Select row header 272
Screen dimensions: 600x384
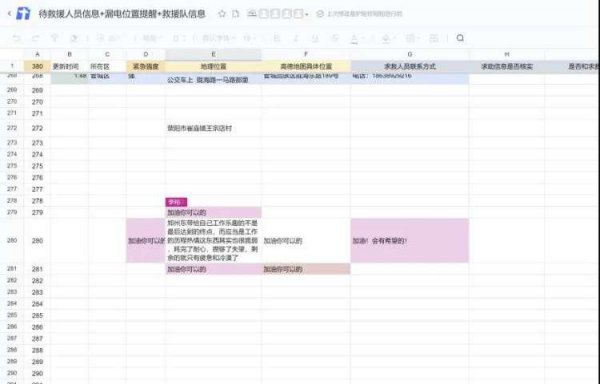[x=12, y=128]
